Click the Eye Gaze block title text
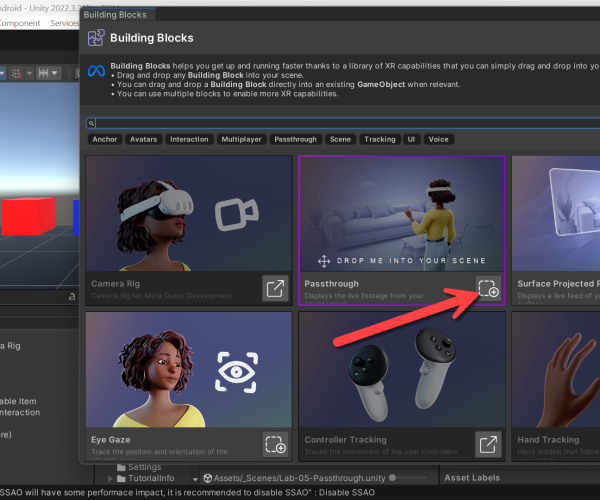 111,440
